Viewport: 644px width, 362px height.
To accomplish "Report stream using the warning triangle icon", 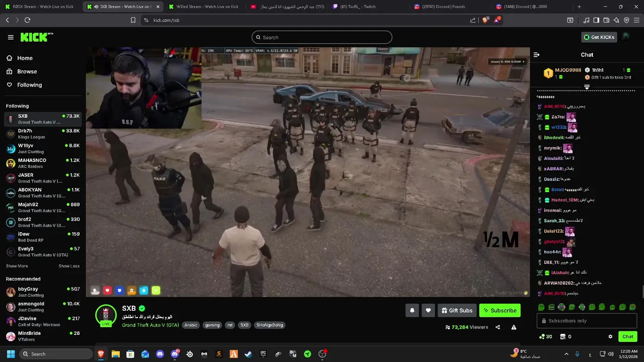I will 514,327.
